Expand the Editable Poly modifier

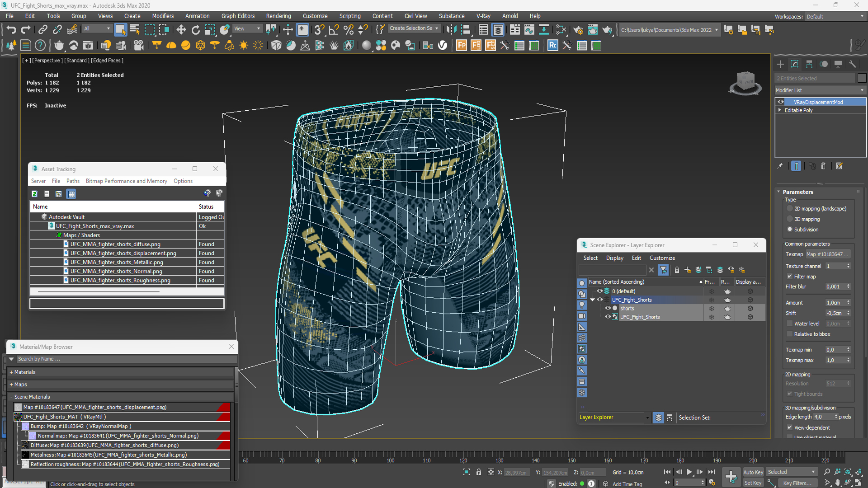point(780,110)
